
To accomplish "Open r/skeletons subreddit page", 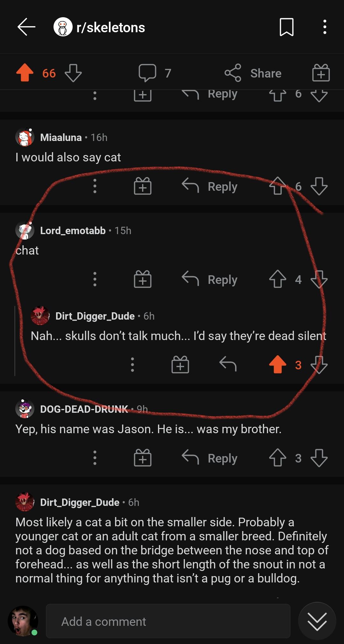I will click(x=110, y=27).
